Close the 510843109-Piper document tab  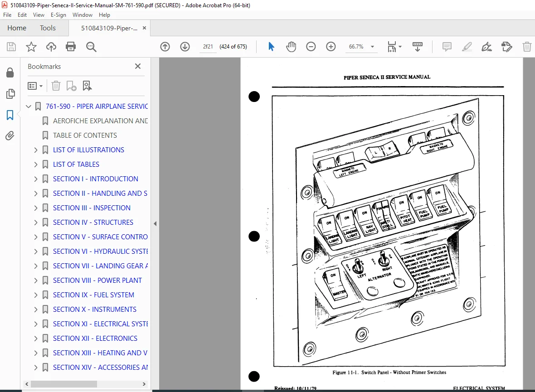click(x=144, y=28)
